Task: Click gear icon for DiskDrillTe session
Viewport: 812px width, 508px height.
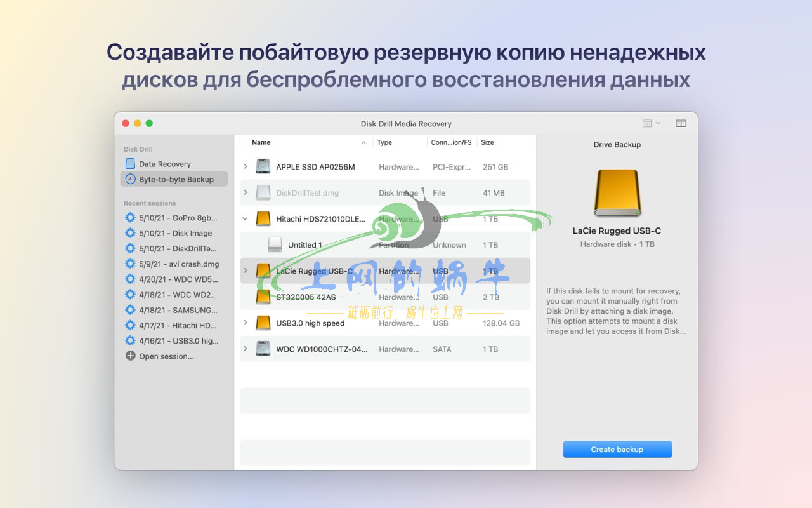Action: [x=130, y=248]
